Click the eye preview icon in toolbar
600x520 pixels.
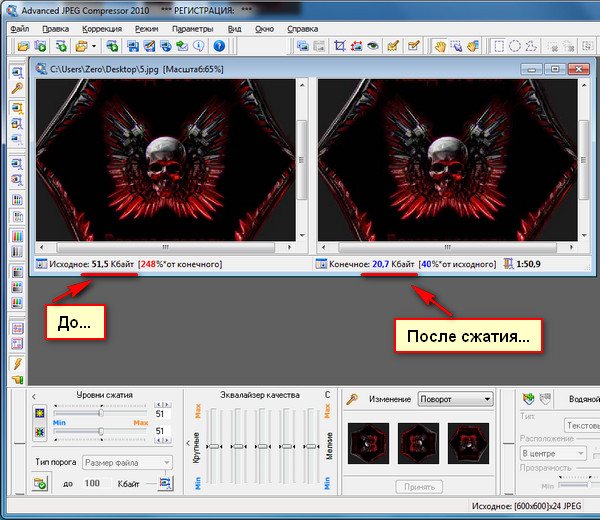pos(371,46)
